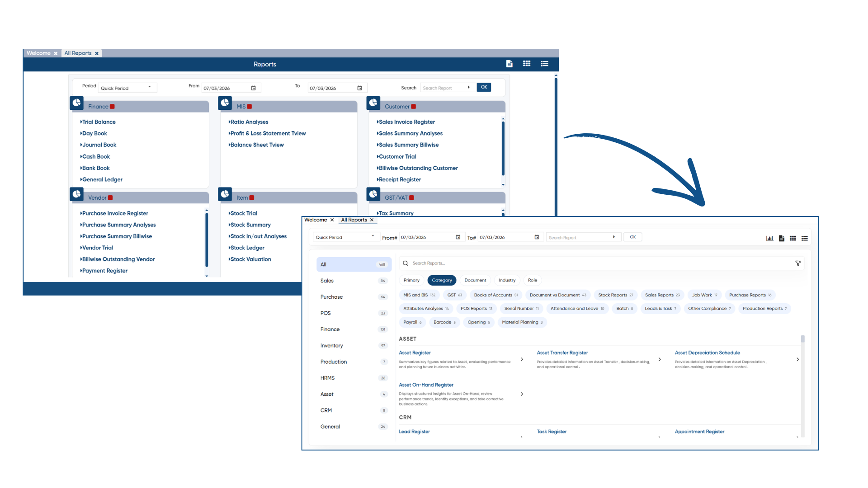The image size is (868, 488).
Task: Open the Asset Transfer Register link
Action: pyautogui.click(x=562, y=353)
